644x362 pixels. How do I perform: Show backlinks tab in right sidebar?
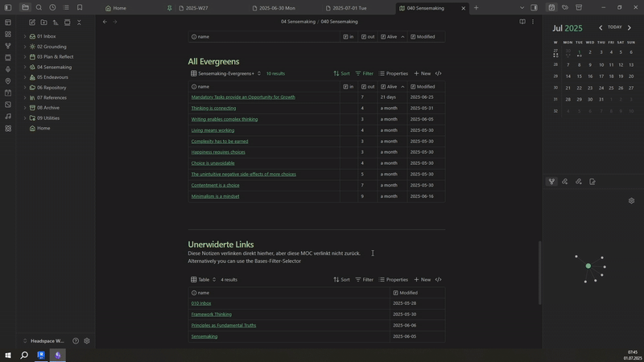click(565, 182)
